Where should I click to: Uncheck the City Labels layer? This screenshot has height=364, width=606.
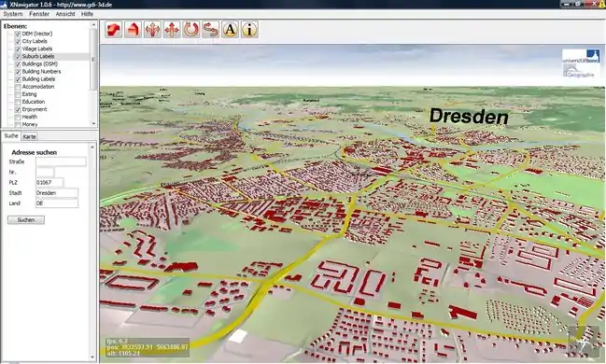point(18,42)
